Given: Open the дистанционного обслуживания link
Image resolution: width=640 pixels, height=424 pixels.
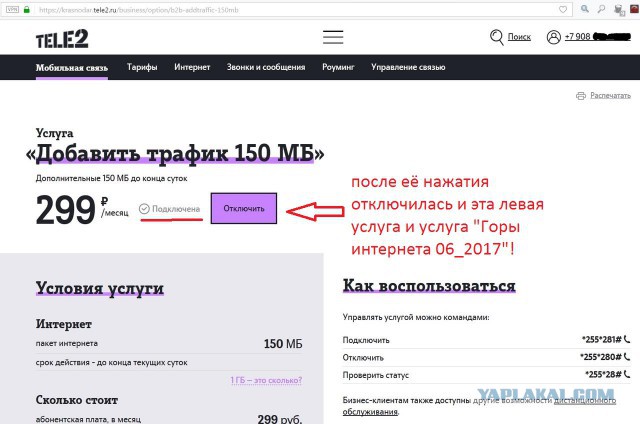Looking at the screenshot, I should click(479, 406).
